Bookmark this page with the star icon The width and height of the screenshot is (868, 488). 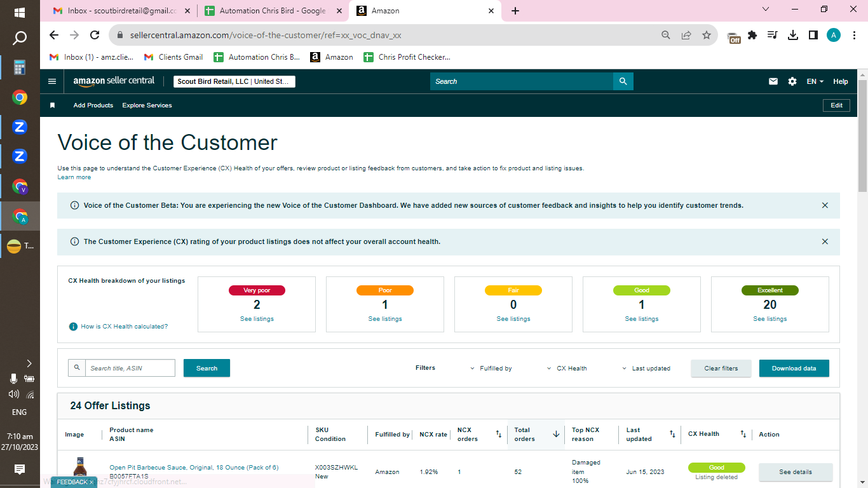pyautogui.click(x=706, y=35)
